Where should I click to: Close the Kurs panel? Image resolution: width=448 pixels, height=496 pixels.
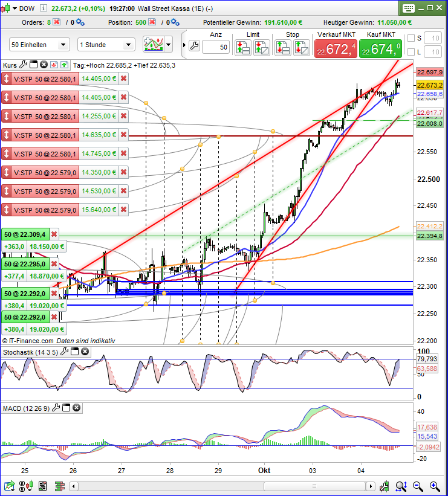44,65
